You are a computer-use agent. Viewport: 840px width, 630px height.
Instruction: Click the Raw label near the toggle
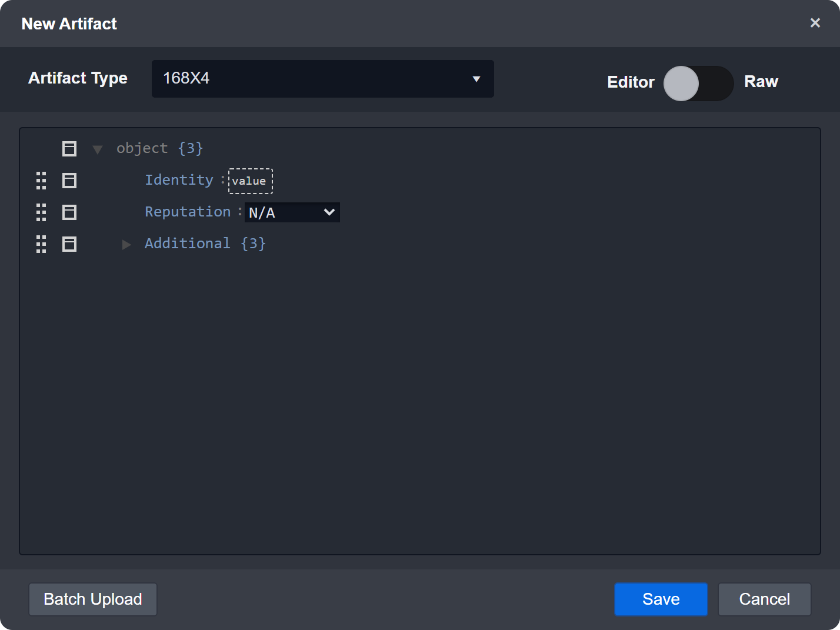pyautogui.click(x=761, y=82)
